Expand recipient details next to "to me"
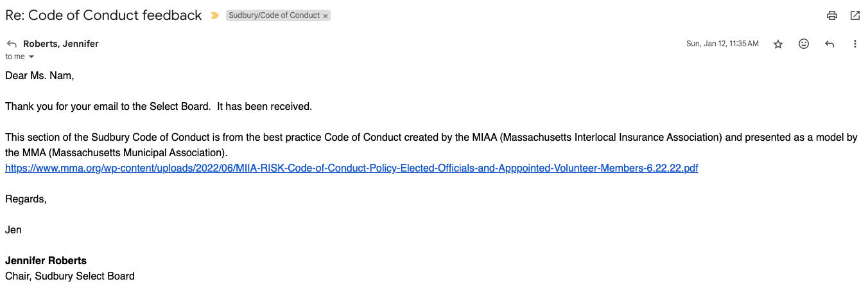Image resolution: width=868 pixels, height=304 pixels. (x=31, y=57)
